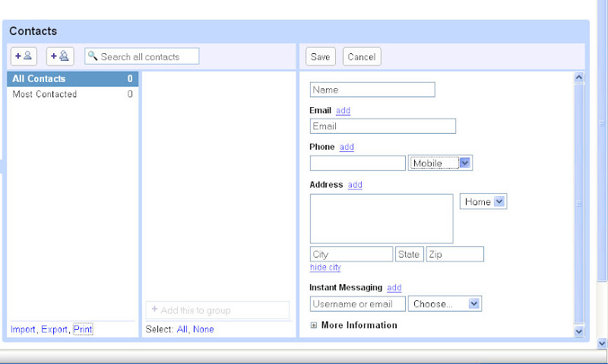608x364 pixels.
Task: Click the scroll down arrow in contact form
Action: click(x=579, y=331)
